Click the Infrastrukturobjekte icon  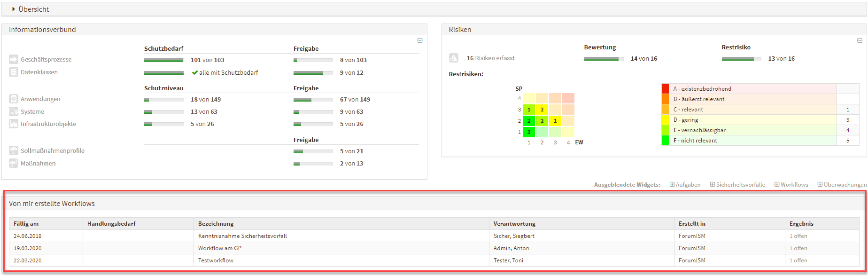point(13,124)
